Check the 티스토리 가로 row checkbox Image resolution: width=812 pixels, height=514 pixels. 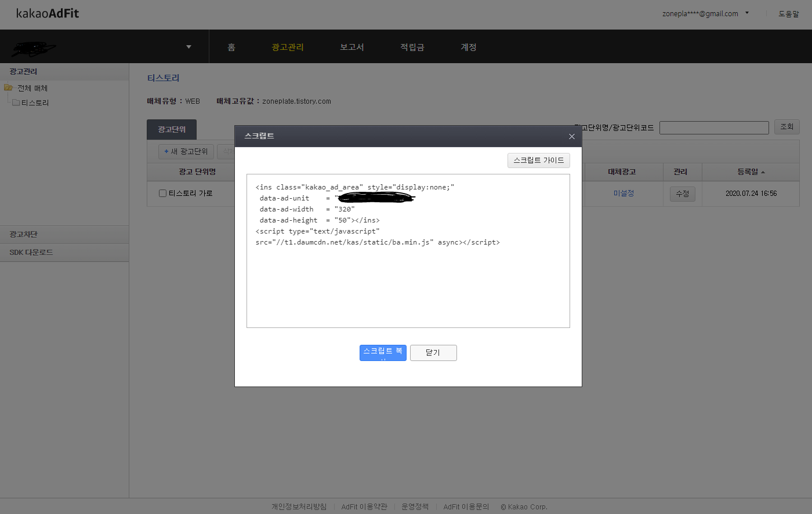click(163, 194)
